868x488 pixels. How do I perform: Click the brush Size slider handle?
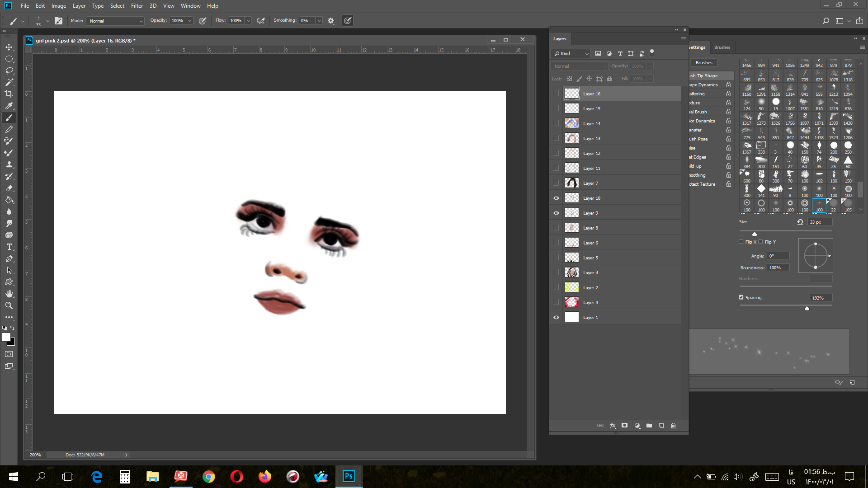point(754,234)
